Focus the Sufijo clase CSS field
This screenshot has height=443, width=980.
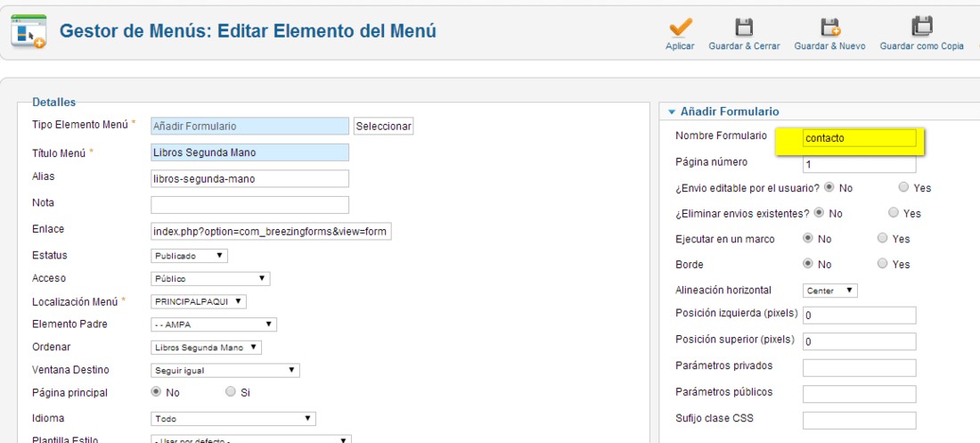(x=860, y=420)
